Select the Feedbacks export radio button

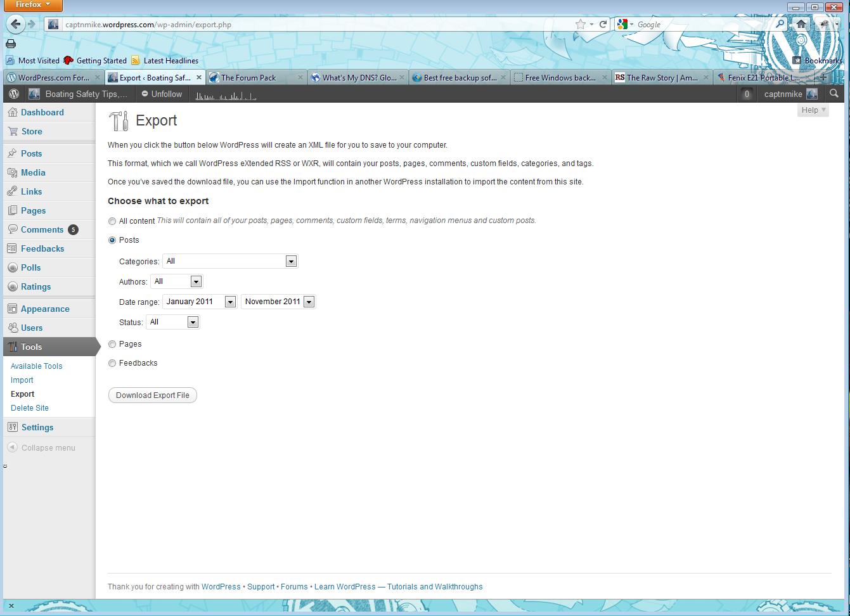112,363
